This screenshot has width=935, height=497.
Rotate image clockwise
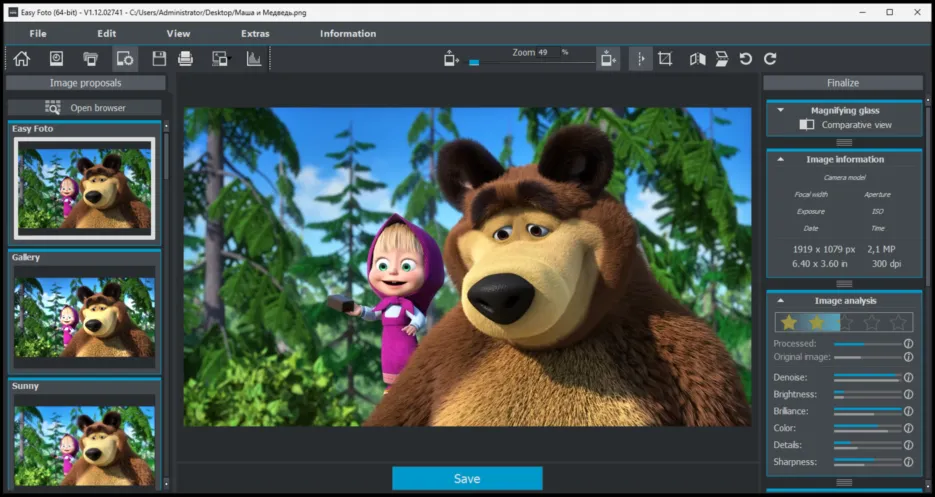coord(770,58)
